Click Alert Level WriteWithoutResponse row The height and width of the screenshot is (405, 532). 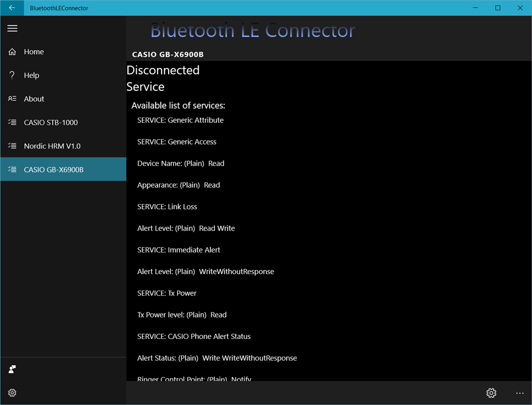[206, 272]
